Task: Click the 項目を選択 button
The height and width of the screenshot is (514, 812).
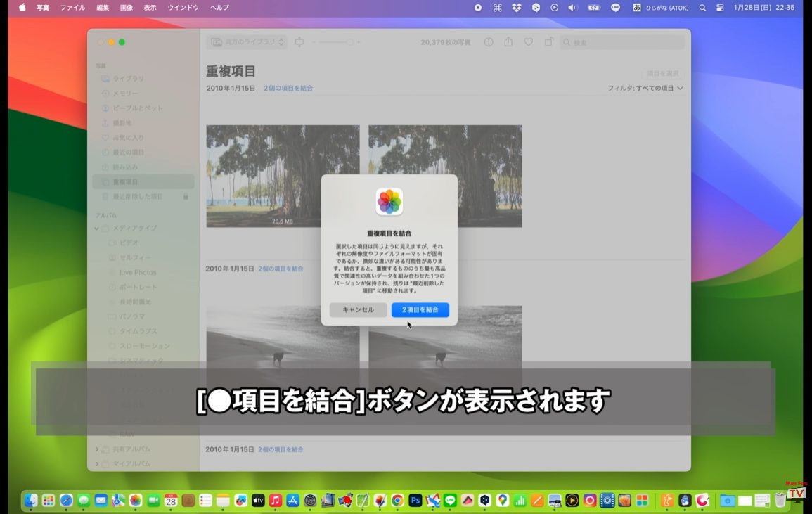Action: tap(662, 74)
